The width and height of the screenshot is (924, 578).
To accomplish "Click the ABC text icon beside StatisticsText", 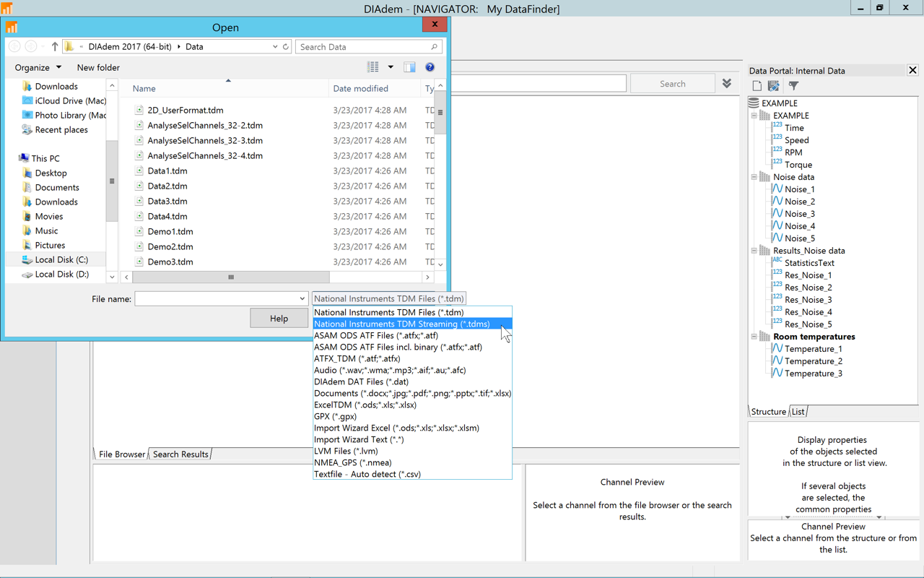I will click(x=777, y=262).
